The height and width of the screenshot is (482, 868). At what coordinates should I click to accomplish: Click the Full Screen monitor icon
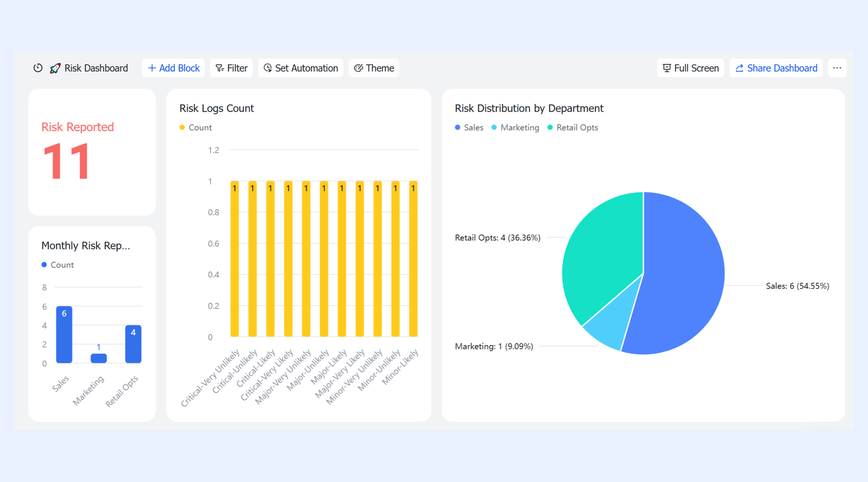pyautogui.click(x=667, y=68)
